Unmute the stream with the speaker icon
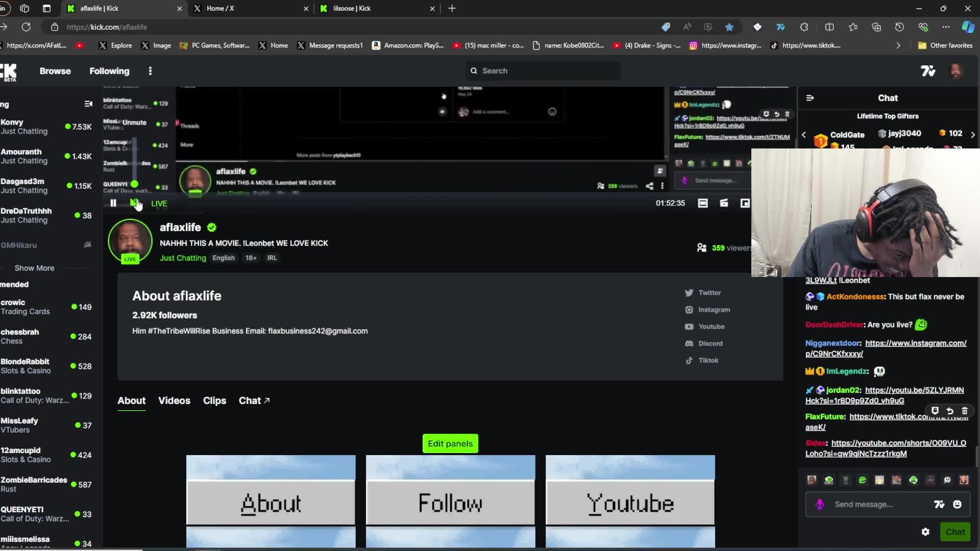 click(134, 203)
